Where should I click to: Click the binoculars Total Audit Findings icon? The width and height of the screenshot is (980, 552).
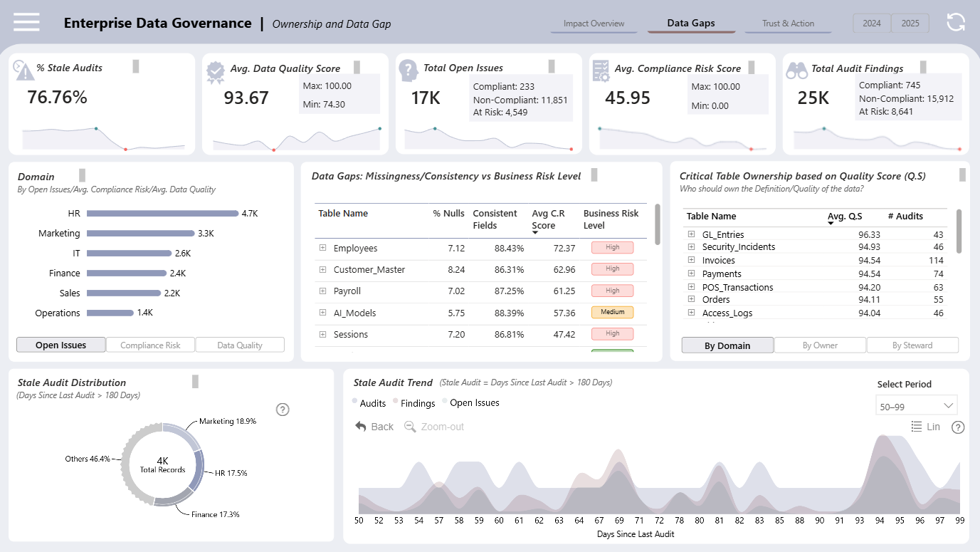[x=796, y=70]
